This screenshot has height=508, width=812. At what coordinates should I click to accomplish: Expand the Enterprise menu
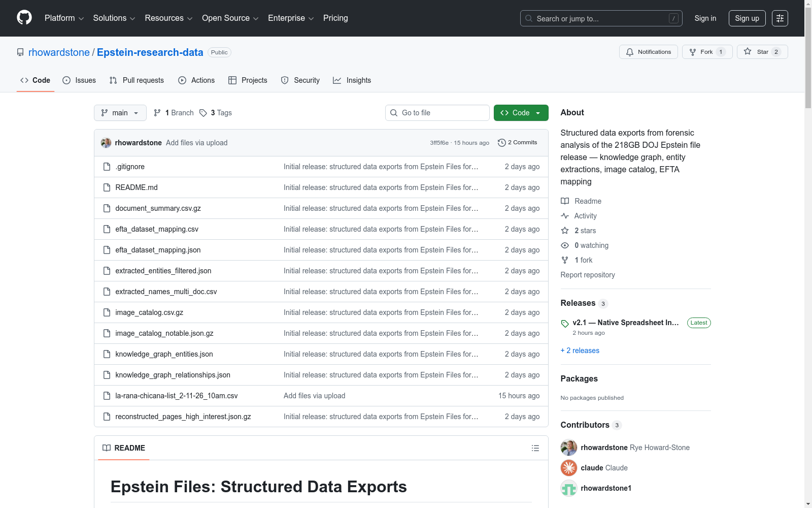[x=291, y=18]
